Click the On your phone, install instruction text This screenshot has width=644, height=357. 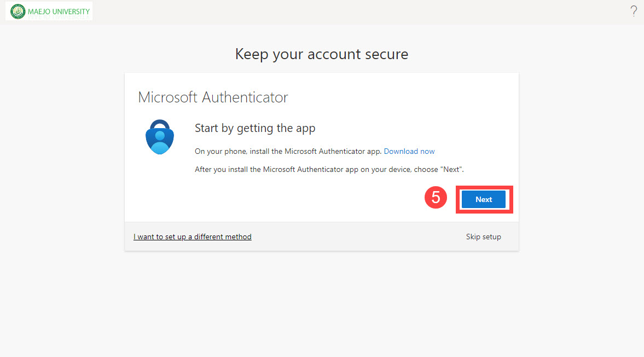pyautogui.click(x=288, y=151)
